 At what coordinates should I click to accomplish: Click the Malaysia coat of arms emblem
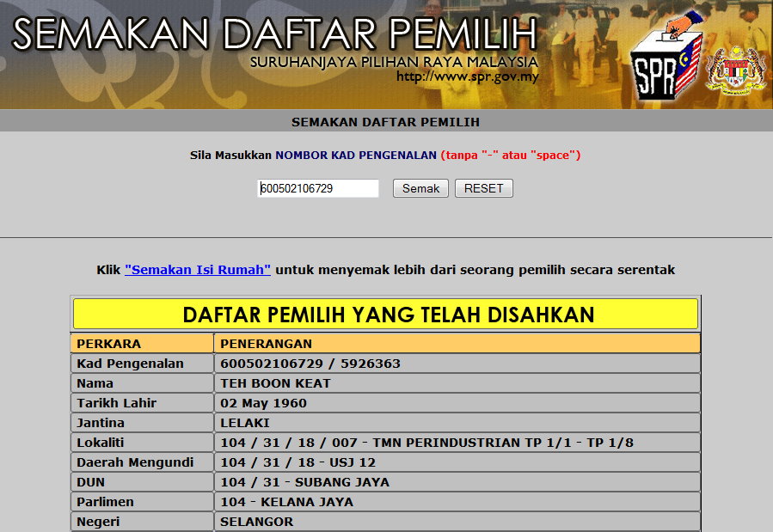[735, 70]
